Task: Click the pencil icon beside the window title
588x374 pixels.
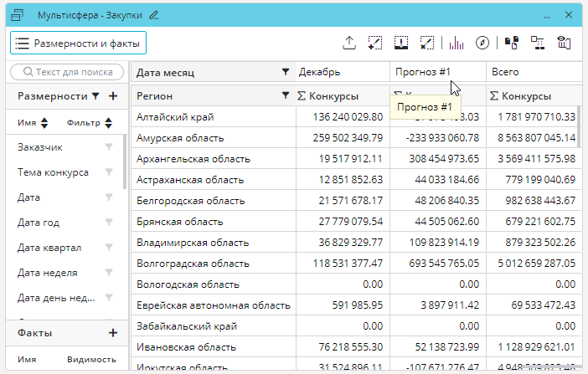Action: (153, 15)
